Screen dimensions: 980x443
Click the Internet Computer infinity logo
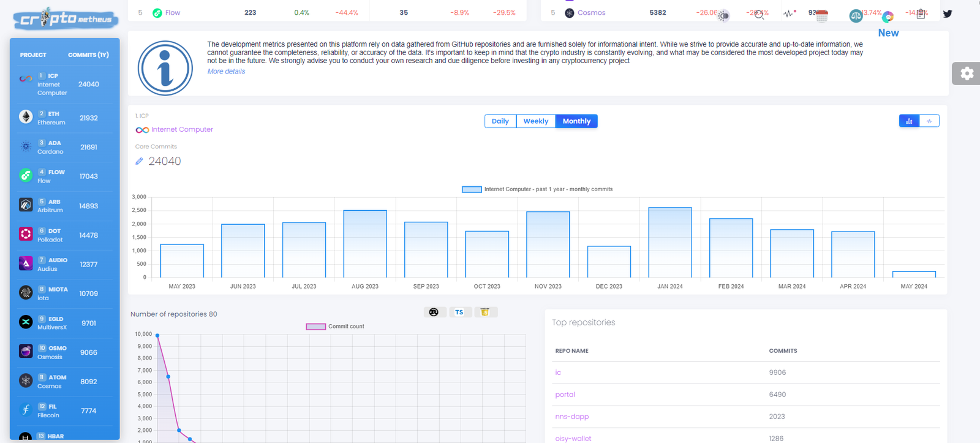(x=142, y=130)
